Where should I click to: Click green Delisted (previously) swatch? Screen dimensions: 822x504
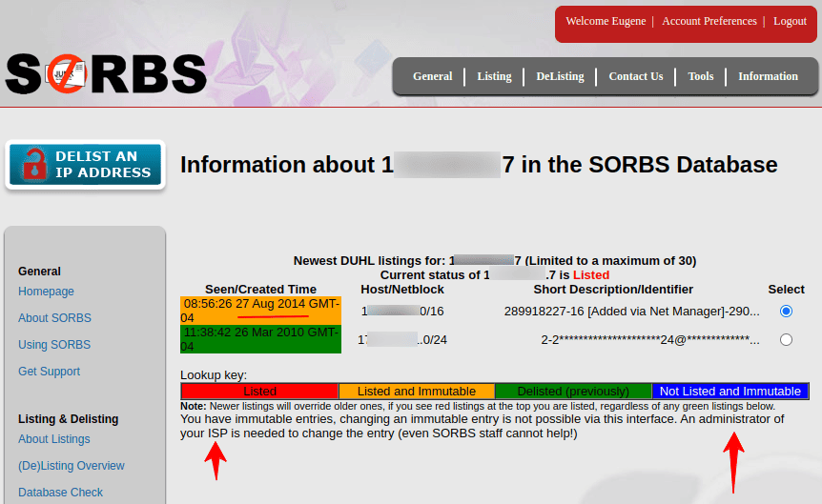(573, 392)
